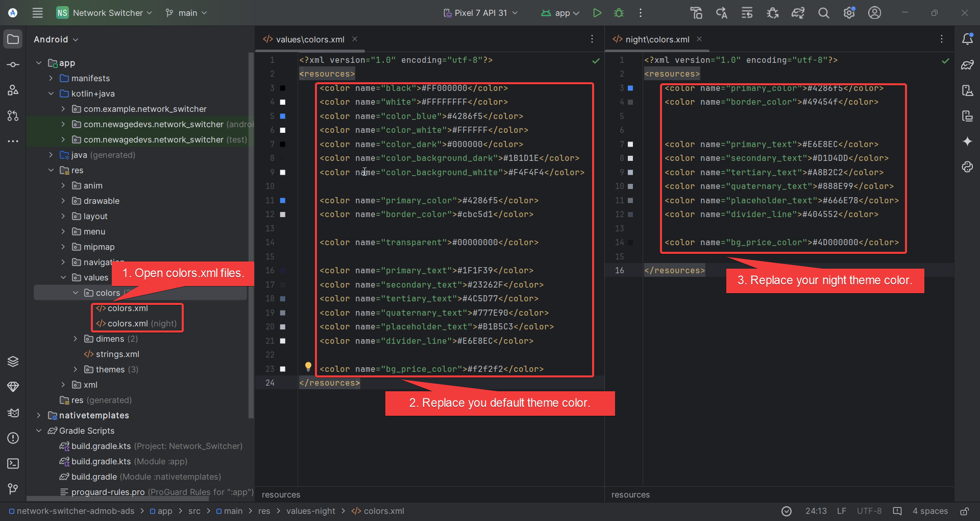This screenshot has width=980, height=521.
Task: Open the Git version control icon bottom-left
Action: tap(13, 489)
